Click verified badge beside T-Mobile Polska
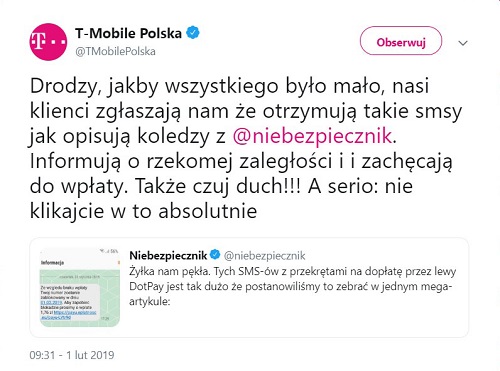Viewport: 500px width, 371px height. 192,33
